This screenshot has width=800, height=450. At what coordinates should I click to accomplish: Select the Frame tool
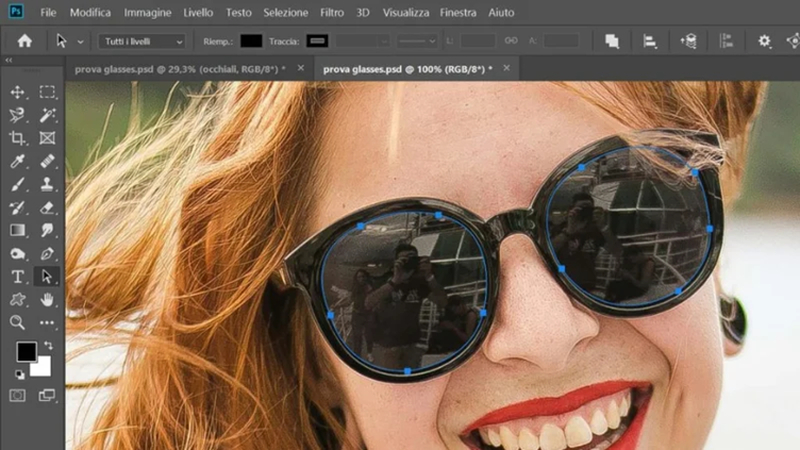pos(47,138)
